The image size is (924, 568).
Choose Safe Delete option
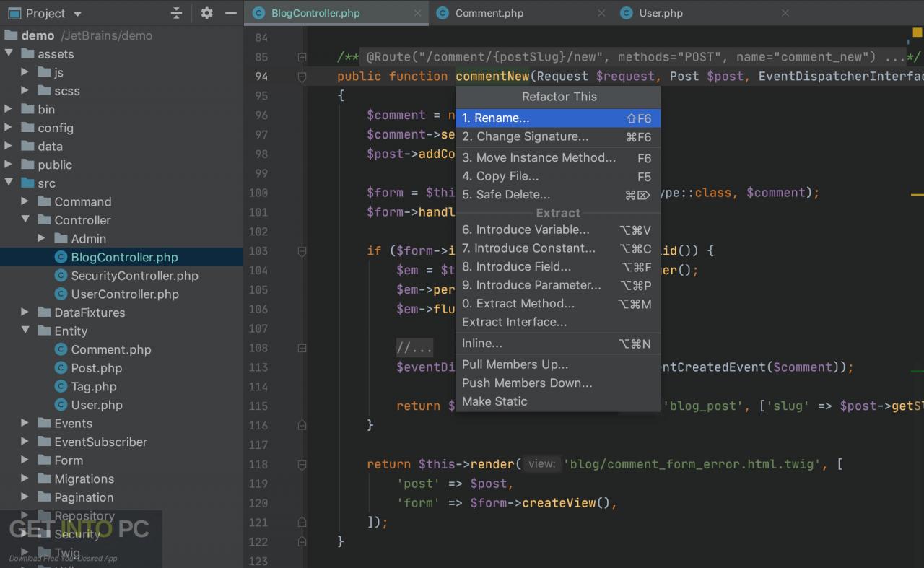557,195
